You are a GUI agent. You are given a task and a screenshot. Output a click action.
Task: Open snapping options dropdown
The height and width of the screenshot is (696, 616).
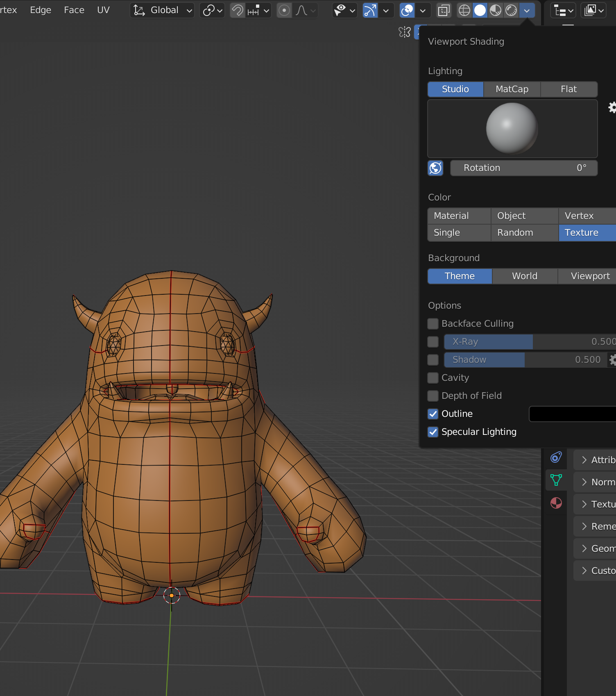[258, 10]
